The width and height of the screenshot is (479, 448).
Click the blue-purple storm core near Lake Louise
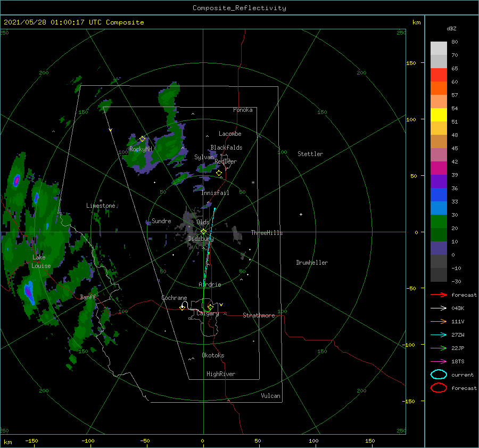pos(29,292)
